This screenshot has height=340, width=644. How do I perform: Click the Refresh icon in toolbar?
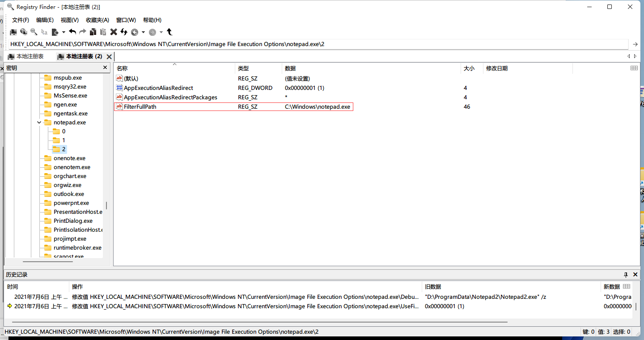click(x=124, y=32)
